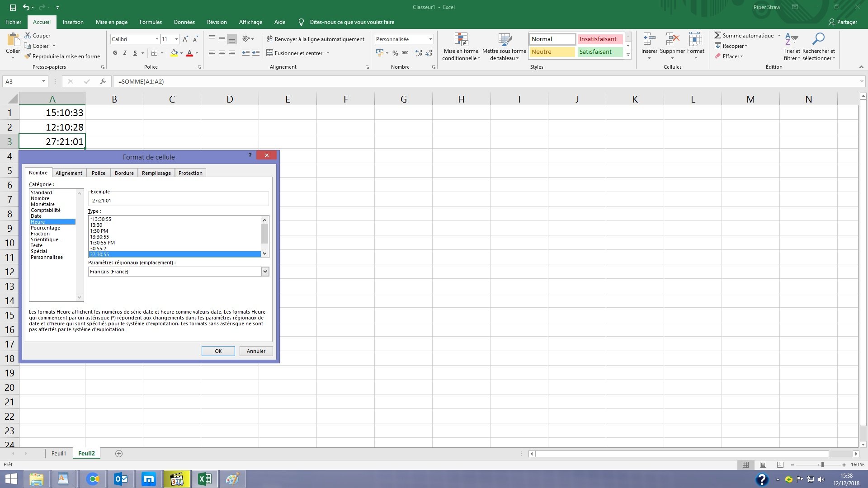868x488 pixels.
Task: Open the font name Calibri dropdown
Action: click(x=157, y=39)
